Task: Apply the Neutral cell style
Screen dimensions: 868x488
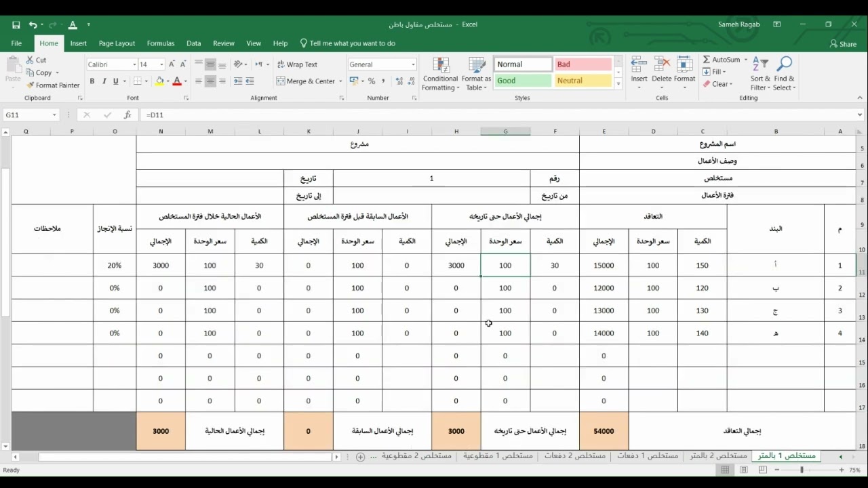Action: pyautogui.click(x=583, y=81)
